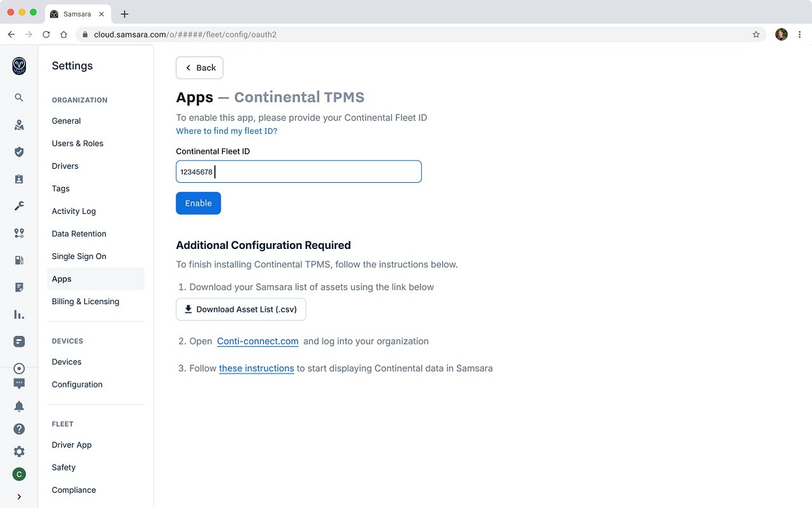Click the browser back arrow
Viewport: 812px width, 508px height.
(x=11, y=34)
